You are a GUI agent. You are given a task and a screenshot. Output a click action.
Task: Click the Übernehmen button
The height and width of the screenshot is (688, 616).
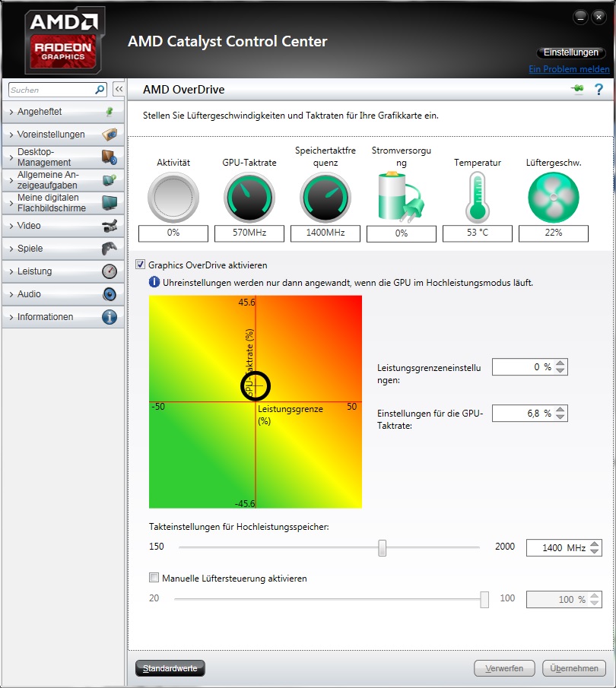(x=574, y=668)
